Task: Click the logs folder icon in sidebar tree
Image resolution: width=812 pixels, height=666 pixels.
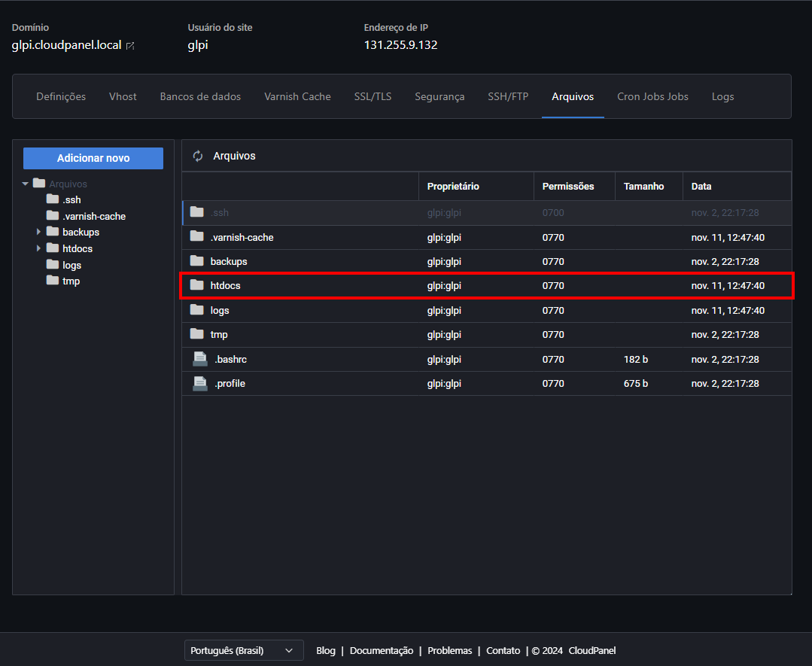Action: pos(53,265)
